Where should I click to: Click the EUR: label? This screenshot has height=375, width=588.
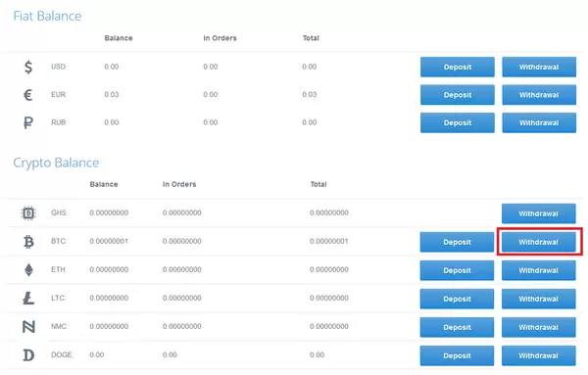(59, 94)
